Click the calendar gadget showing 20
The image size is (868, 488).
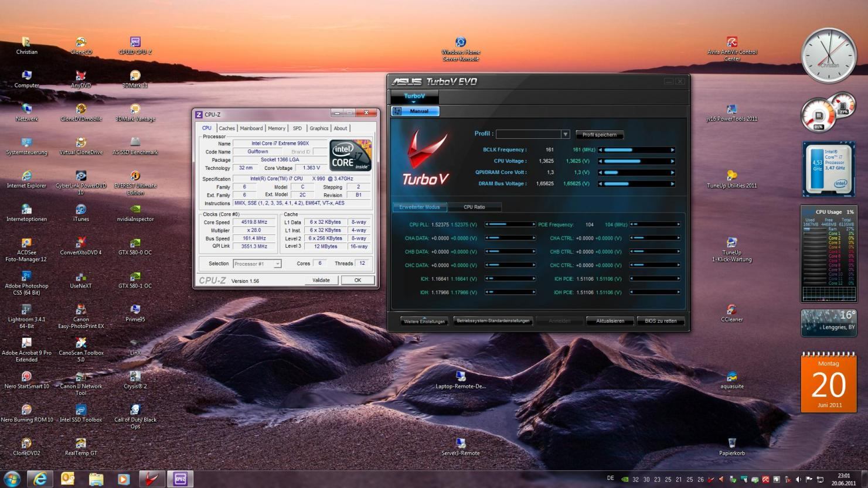pos(829,383)
